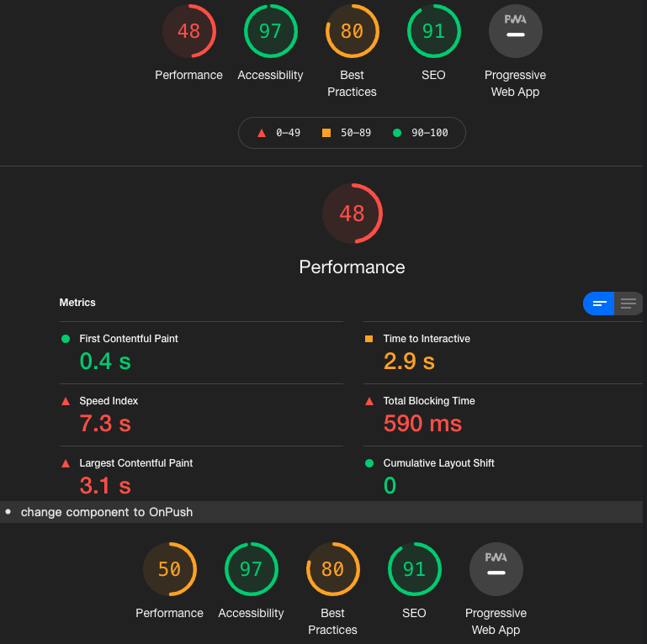Open the bottom Accessibility gauge 97
The height and width of the screenshot is (644, 647).
coord(251,569)
